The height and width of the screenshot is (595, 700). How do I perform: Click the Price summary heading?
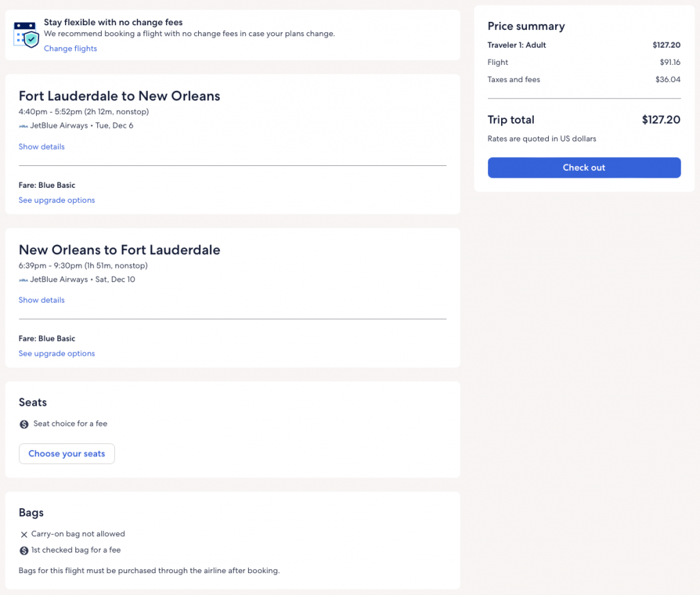click(x=526, y=27)
